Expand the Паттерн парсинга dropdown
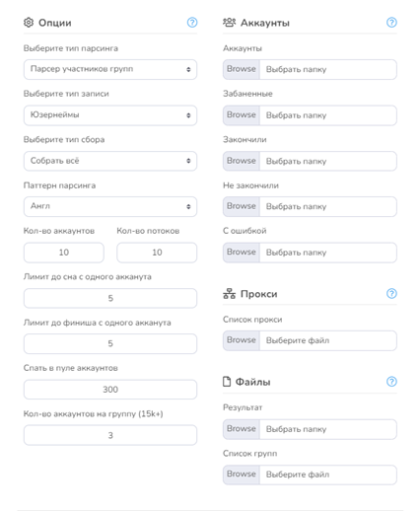The image size is (420, 511). (x=110, y=206)
